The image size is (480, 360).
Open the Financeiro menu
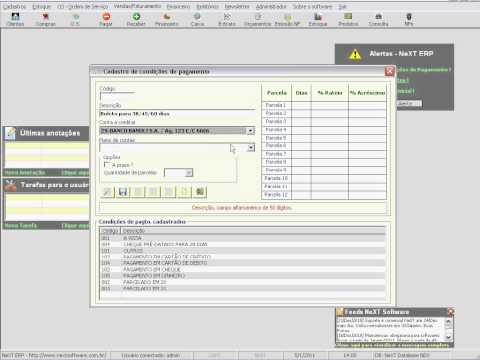178,7
